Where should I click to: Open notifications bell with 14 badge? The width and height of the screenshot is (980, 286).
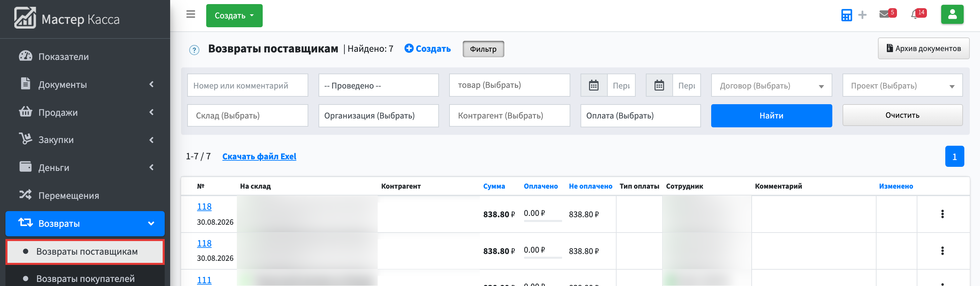coord(918,14)
